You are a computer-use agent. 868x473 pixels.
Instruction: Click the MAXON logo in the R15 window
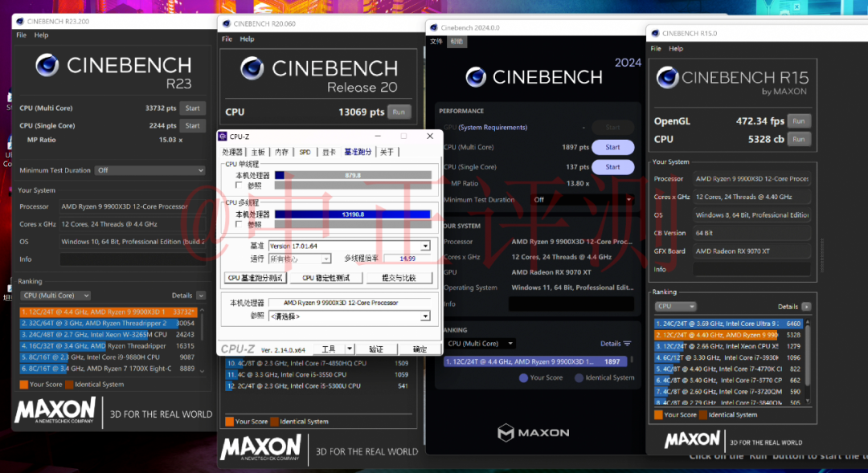pos(691,440)
